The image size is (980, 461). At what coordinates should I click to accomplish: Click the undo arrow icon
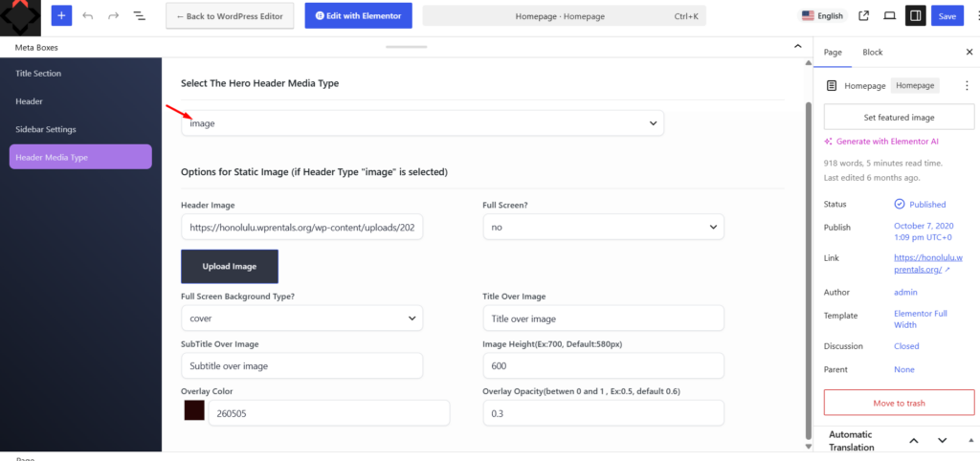pos(87,15)
